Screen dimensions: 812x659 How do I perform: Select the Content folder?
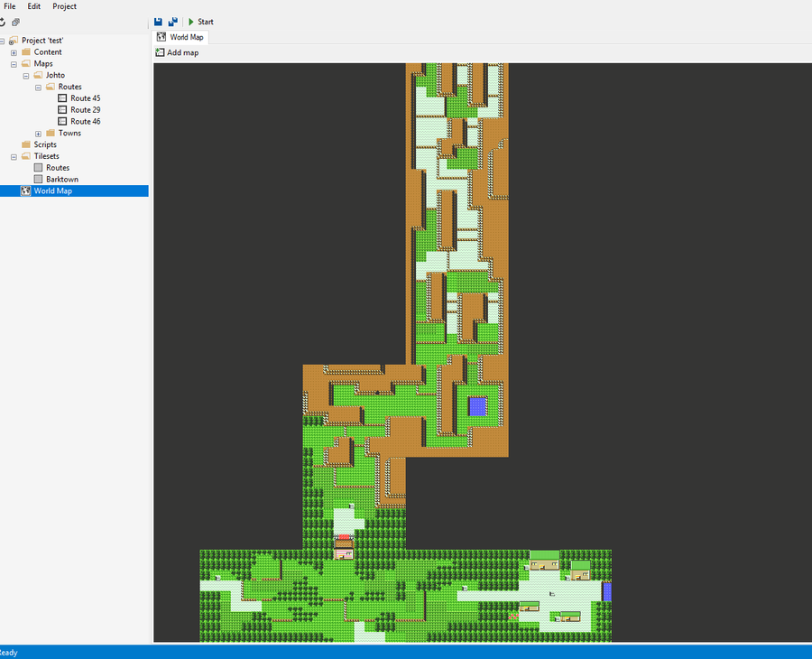[48, 51]
